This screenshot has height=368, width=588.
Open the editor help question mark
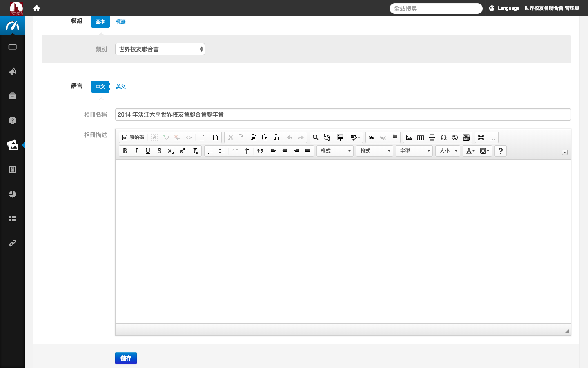pos(501,151)
